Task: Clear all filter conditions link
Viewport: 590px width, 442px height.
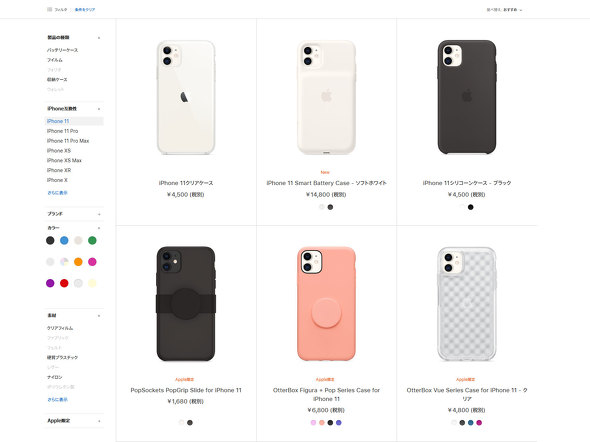Action: pos(85,9)
